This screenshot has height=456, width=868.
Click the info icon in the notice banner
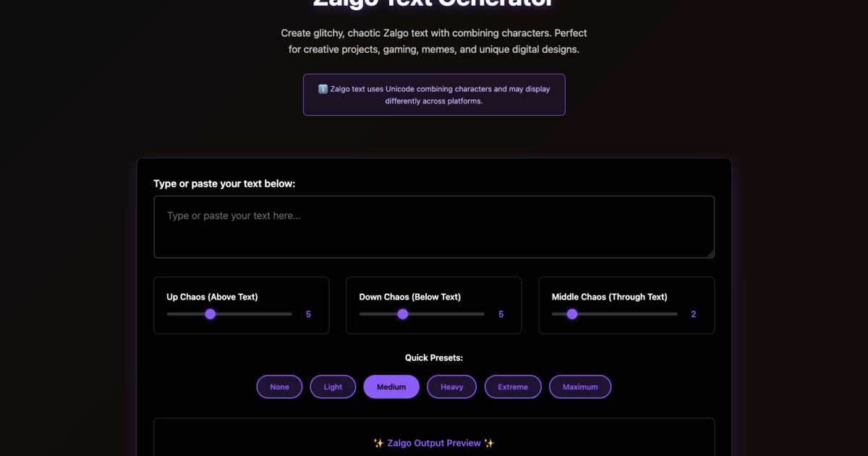(322, 88)
